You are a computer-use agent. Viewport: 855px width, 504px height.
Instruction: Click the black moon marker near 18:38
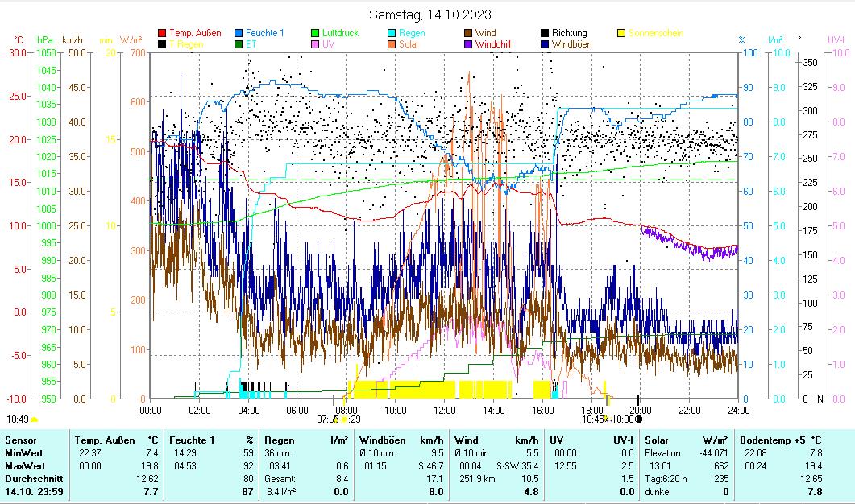tap(639, 419)
